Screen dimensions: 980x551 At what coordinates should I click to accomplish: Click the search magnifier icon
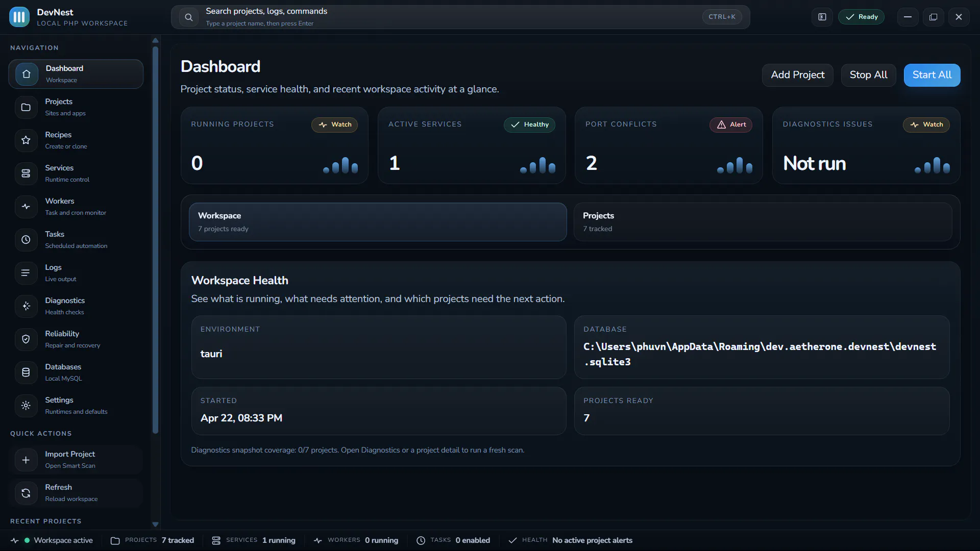pos(189,17)
